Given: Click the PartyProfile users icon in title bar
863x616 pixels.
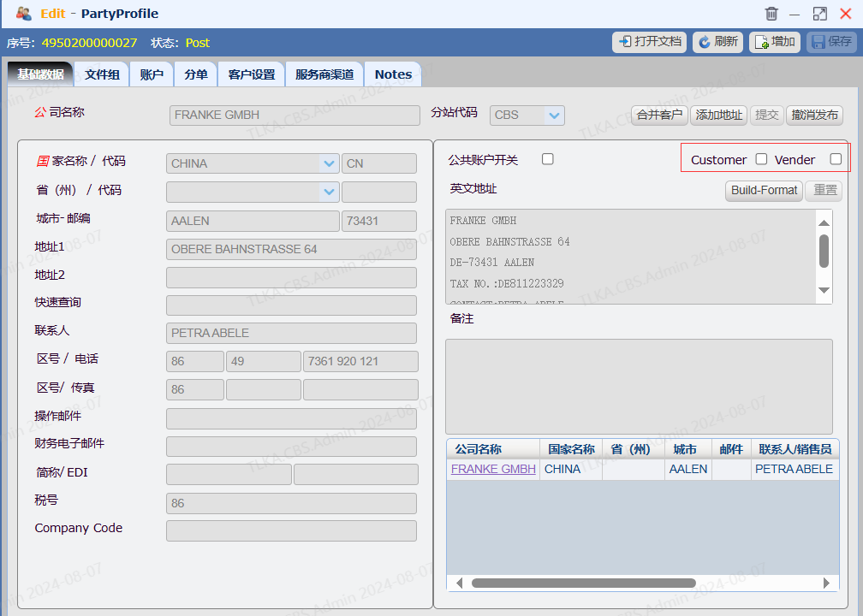Looking at the screenshot, I should pos(24,13).
